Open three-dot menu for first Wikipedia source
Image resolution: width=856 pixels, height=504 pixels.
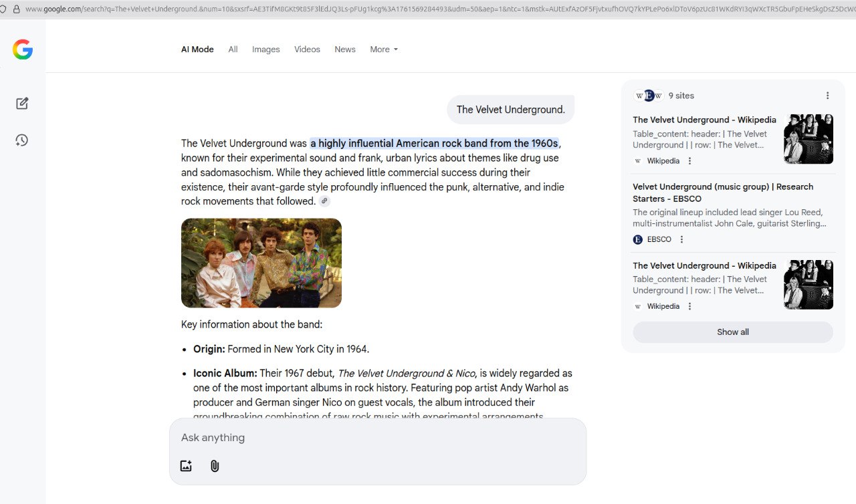tap(689, 161)
